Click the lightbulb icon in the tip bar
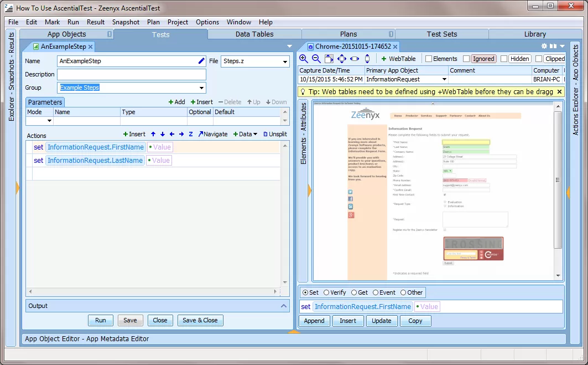 [303, 91]
